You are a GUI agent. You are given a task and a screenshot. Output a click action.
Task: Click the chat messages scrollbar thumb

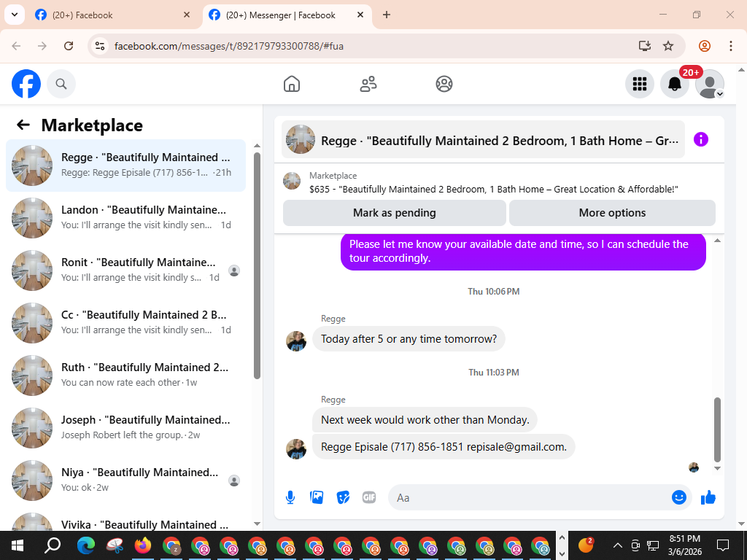pos(718,430)
